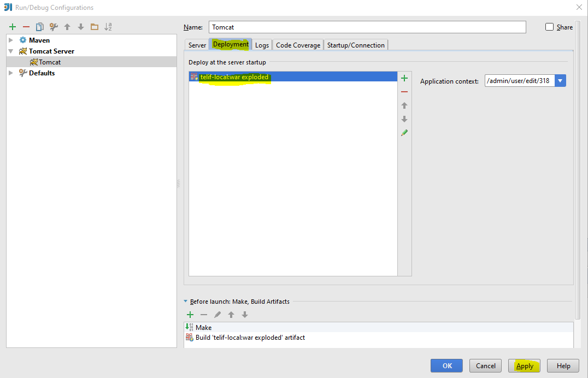Expand the Defaults tree node

(11, 73)
